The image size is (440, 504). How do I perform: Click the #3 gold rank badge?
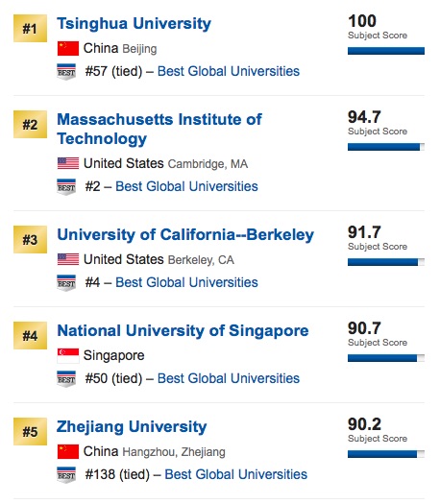(30, 239)
